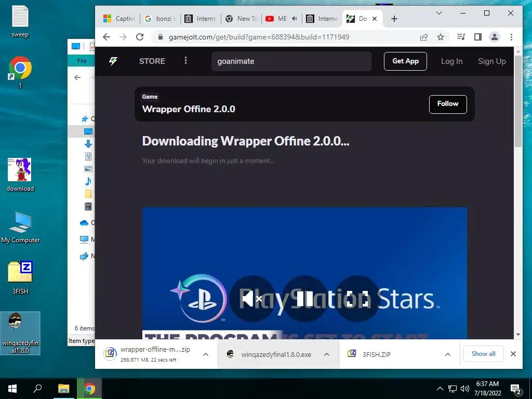
Task: Follow Wrapper Offine 2.0.0 game
Action: [448, 104]
